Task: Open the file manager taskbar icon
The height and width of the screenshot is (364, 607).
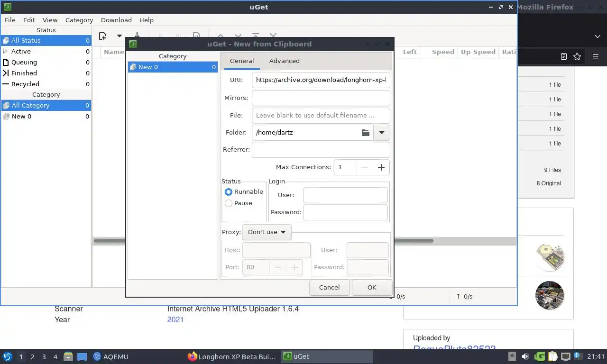Action: [x=68, y=356]
